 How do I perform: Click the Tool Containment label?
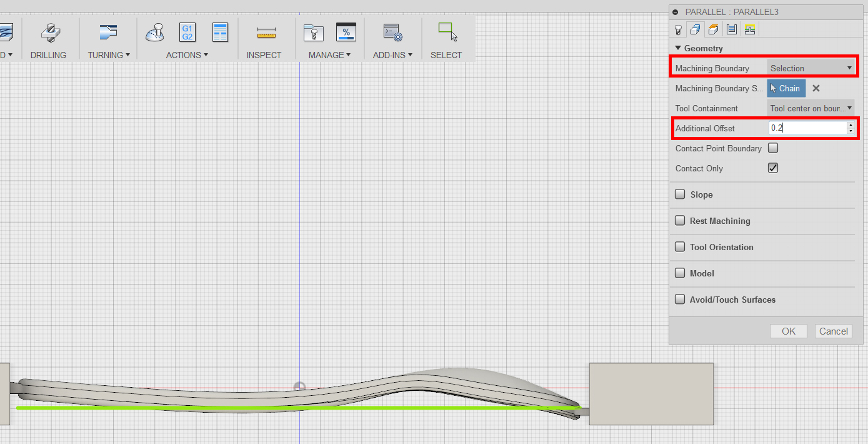click(x=706, y=108)
